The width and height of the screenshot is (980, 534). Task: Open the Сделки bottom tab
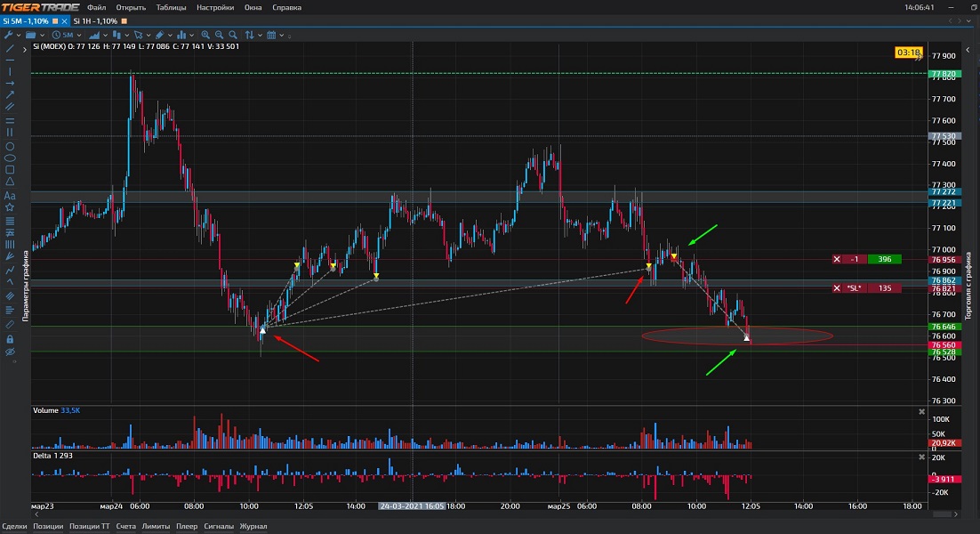click(14, 527)
